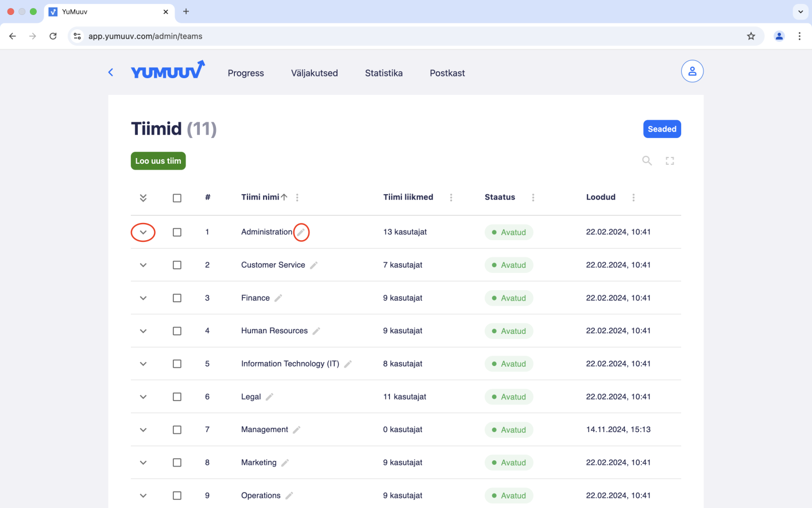Click the green Loo uus tiim button
Screen dimensions: 812x508
click(158, 161)
